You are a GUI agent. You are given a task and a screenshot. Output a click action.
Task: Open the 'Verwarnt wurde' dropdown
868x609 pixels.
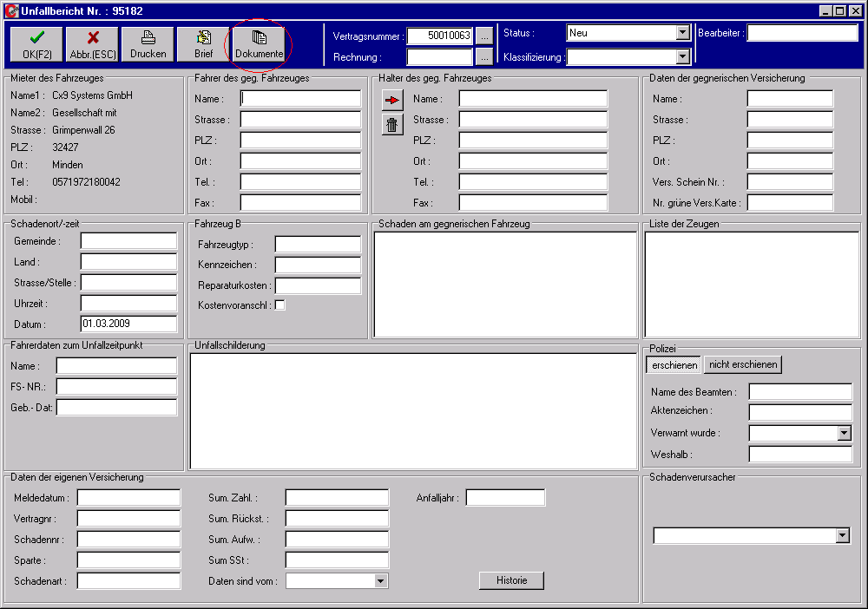844,433
